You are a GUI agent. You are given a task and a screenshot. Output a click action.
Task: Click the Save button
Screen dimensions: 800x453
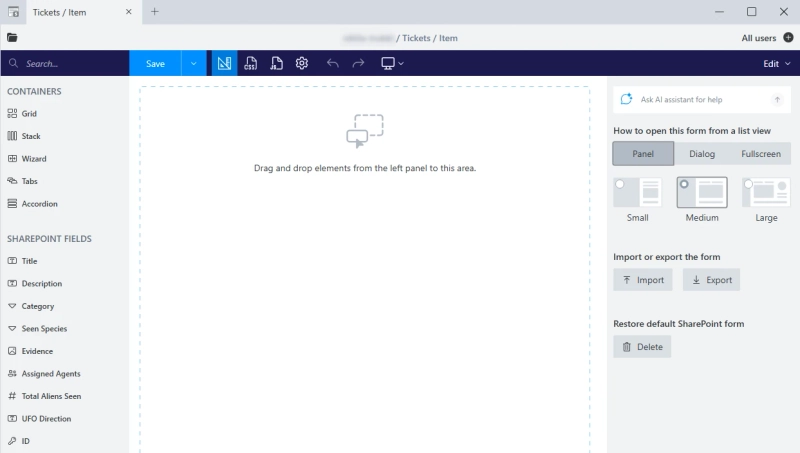click(155, 63)
